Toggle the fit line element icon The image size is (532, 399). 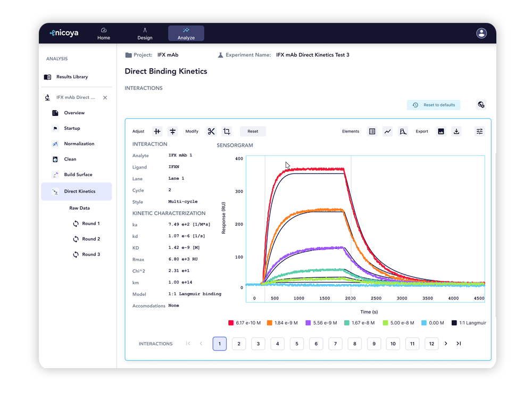[x=388, y=131]
